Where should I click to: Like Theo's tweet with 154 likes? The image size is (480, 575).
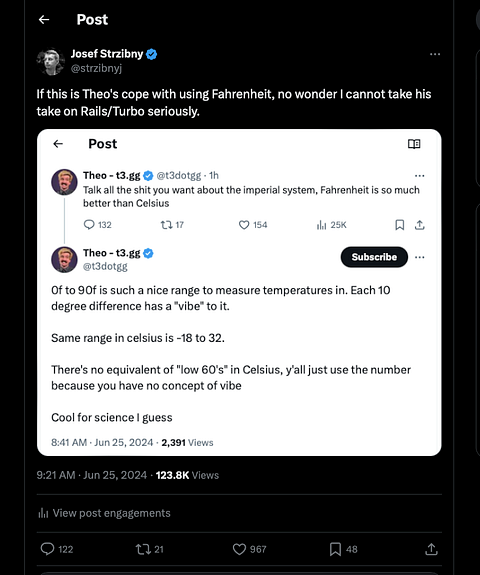pos(244,224)
